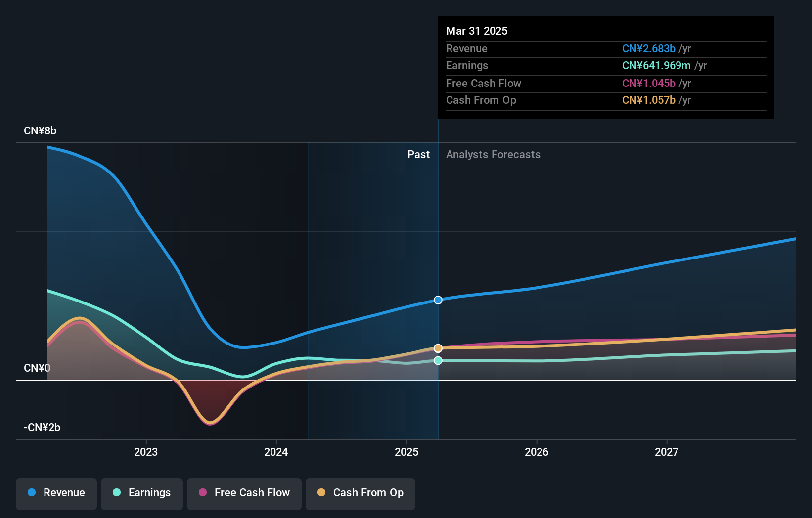This screenshot has width=812, height=518.
Task: Toggle the Free Cash Flow legend
Action: pyautogui.click(x=244, y=494)
